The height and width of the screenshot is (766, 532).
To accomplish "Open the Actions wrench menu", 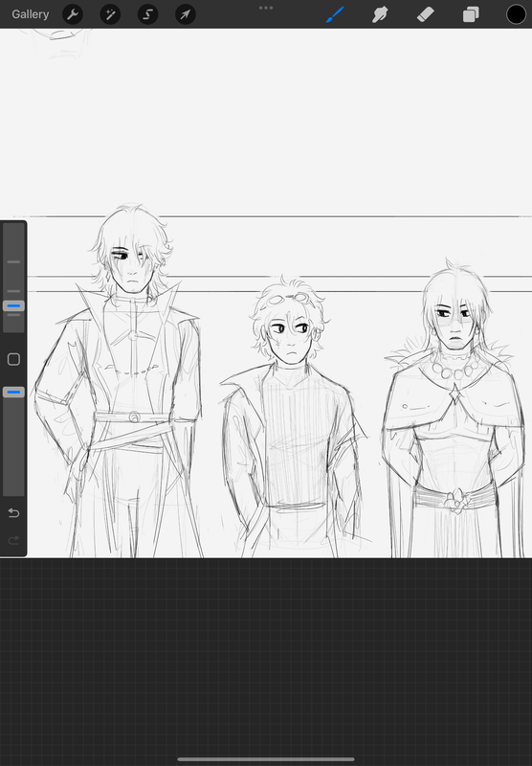I will (x=73, y=14).
